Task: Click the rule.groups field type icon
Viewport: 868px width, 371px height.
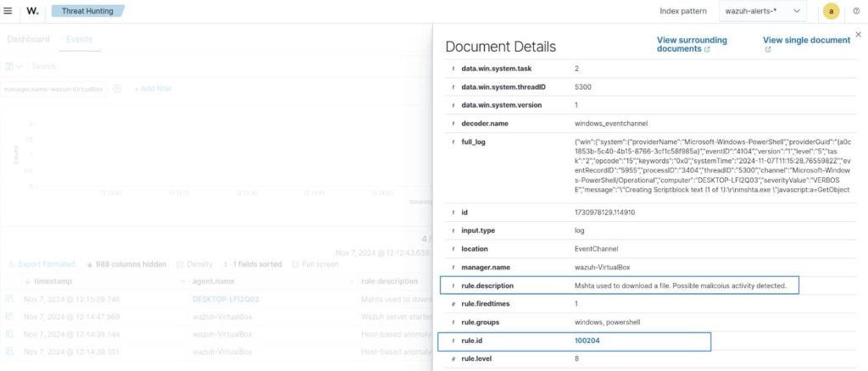Action: click(453, 323)
